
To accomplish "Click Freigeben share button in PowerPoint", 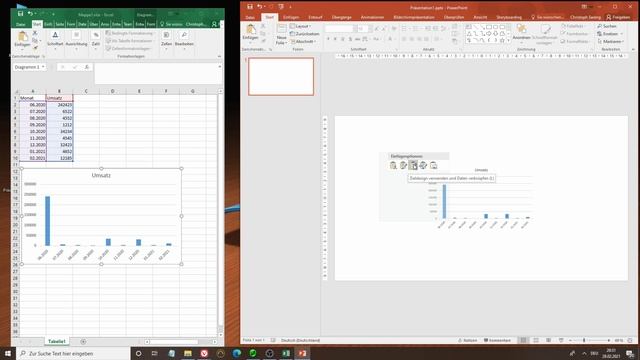I will [x=618, y=17].
